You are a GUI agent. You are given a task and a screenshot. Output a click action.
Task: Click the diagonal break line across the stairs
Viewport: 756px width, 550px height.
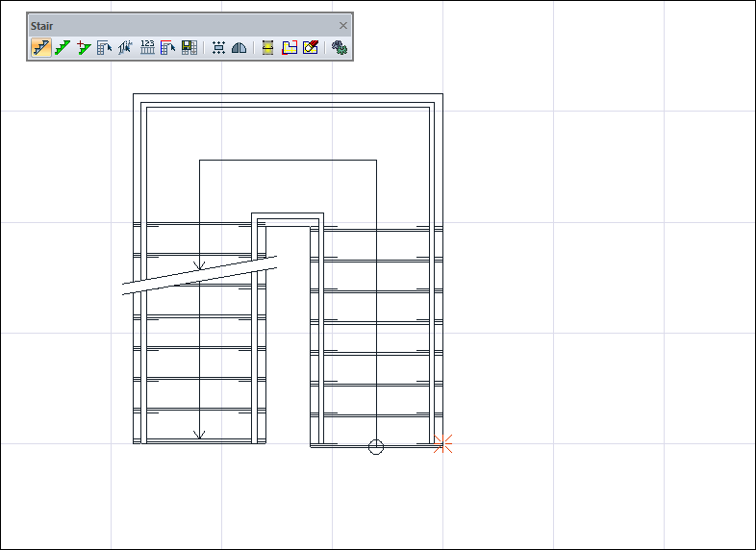tap(200, 275)
